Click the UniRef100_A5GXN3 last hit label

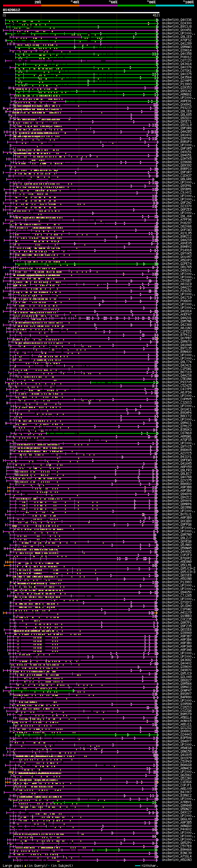click(x=177, y=860)
